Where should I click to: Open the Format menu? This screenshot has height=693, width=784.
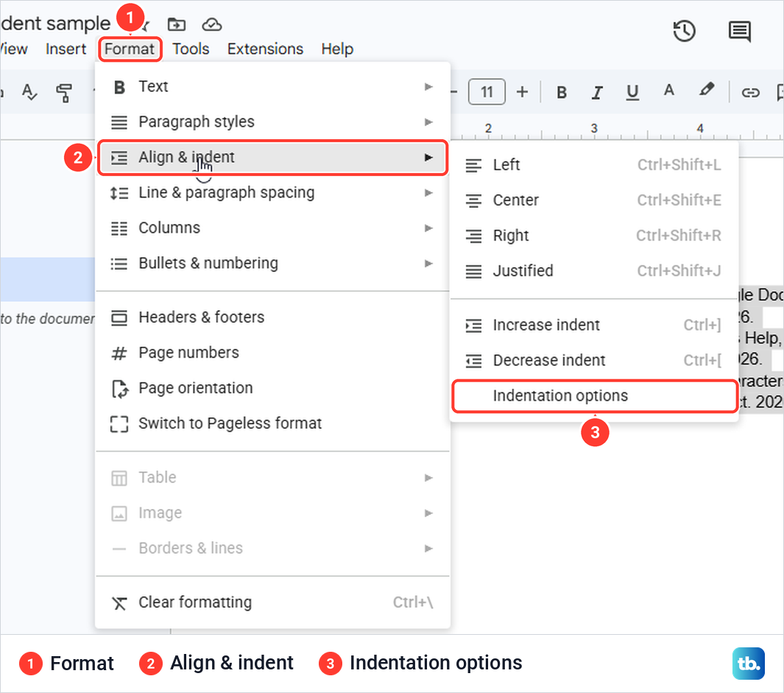[130, 49]
